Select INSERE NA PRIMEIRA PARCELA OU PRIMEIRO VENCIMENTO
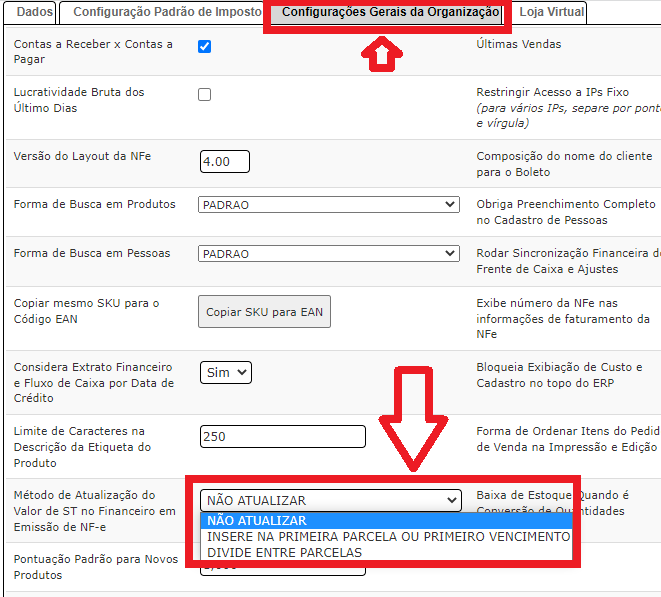Screen dimensions: 661x597 point(387,537)
